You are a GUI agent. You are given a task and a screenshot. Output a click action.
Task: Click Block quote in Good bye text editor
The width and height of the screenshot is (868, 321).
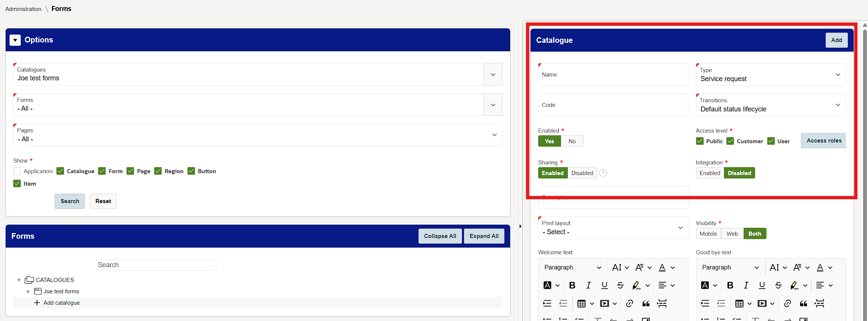click(804, 303)
